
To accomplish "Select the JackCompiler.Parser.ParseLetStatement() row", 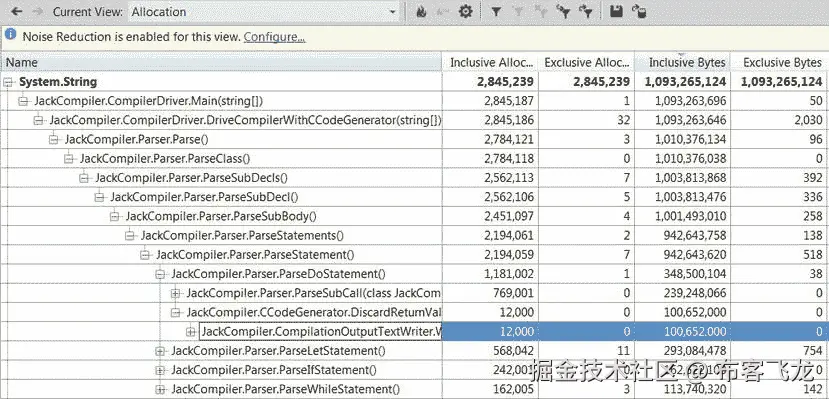I will pos(414,351).
